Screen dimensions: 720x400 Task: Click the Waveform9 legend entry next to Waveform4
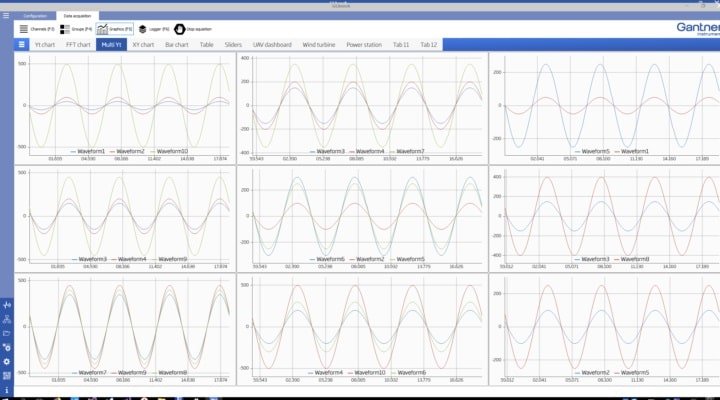[169, 259]
